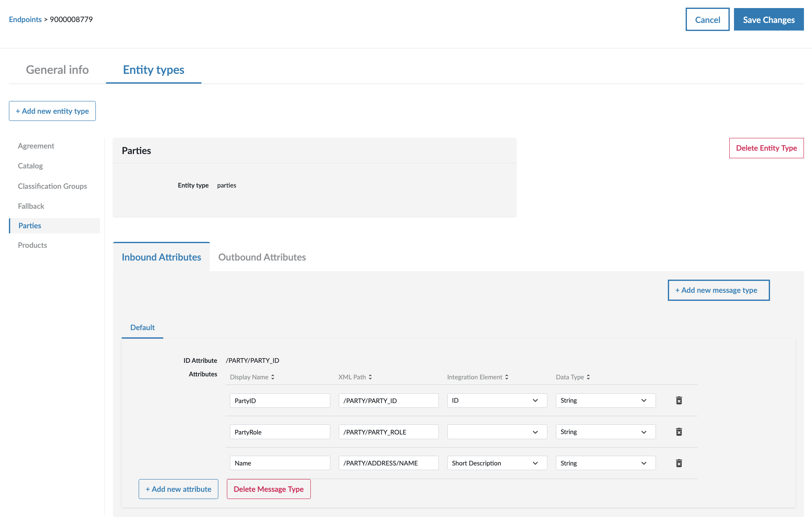Delete the PartyRole attribute row
The height and width of the screenshot is (527, 812).
coord(679,432)
